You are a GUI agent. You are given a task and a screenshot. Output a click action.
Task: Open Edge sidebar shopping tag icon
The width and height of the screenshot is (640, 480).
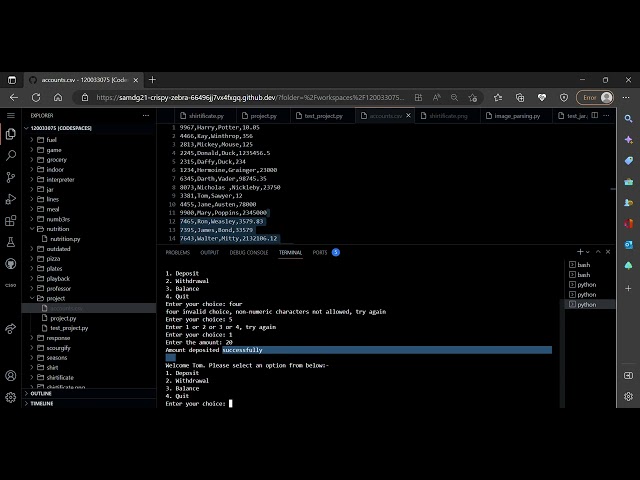click(629, 160)
